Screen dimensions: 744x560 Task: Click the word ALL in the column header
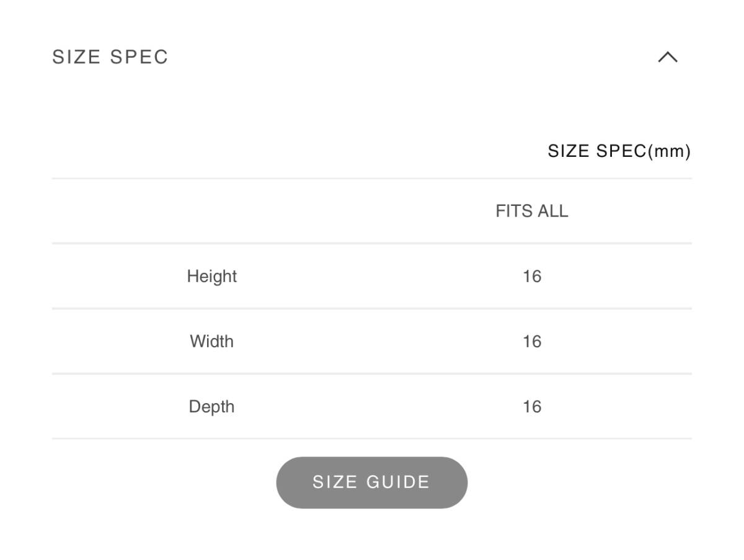tap(552, 211)
